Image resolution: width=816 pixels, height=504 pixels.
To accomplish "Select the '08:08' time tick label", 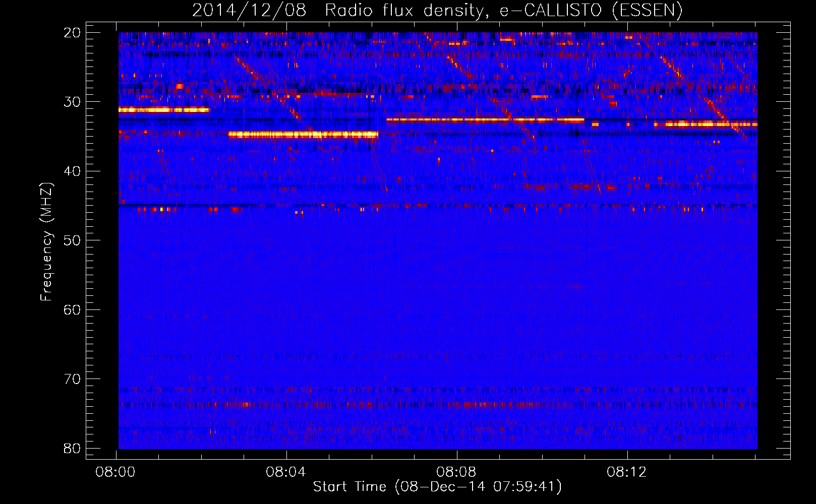I will coord(456,472).
